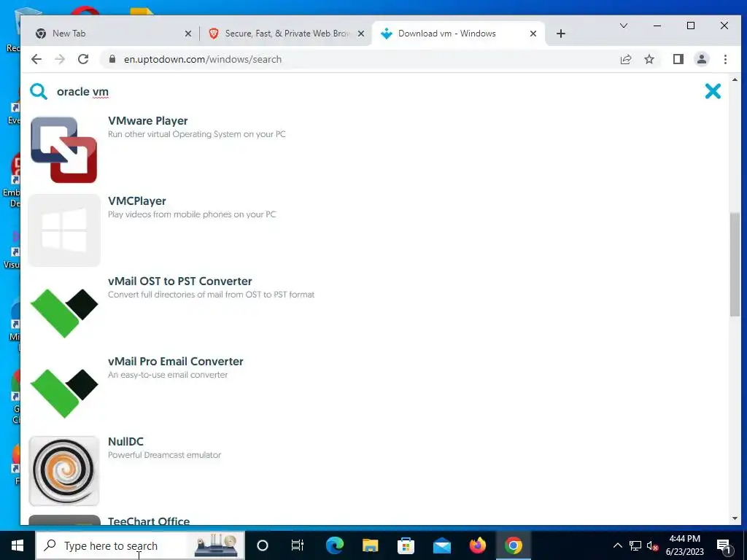View site information via the padlock icon
747x560 pixels.
[x=112, y=59]
